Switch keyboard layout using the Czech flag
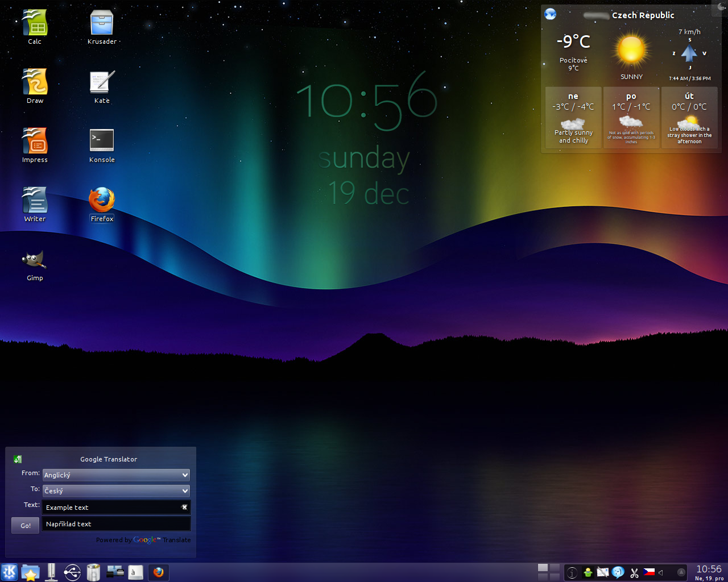Viewport: 728px width, 582px height. (x=648, y=572)
